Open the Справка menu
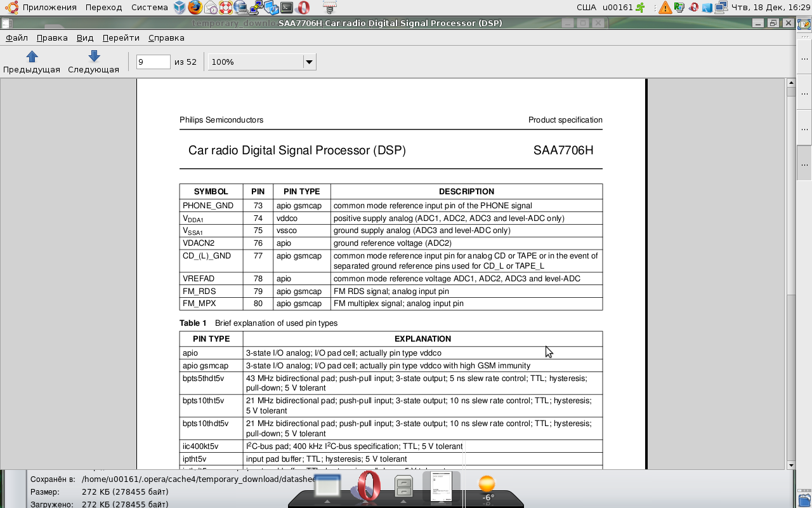This screenshot has height=508, width=812. click(x=166, y=38)
